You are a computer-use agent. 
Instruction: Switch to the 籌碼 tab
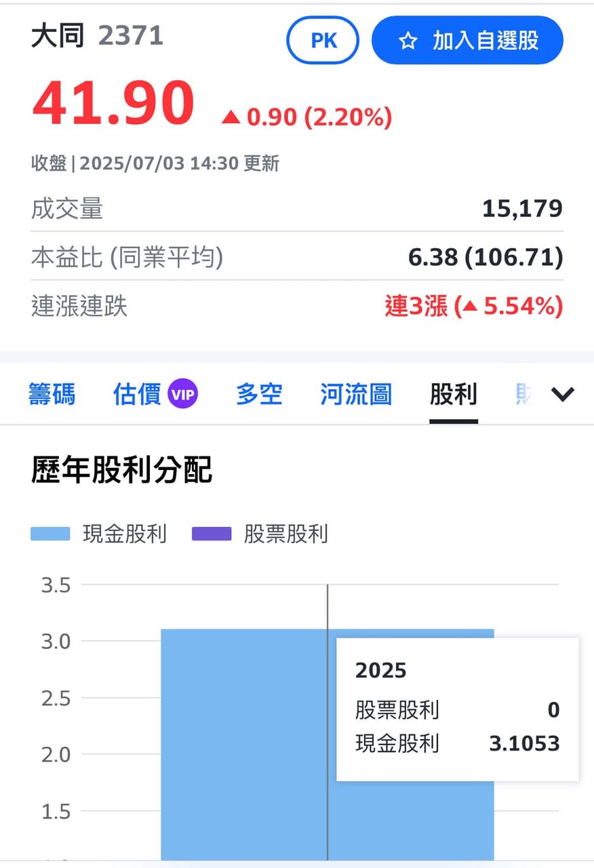tap(52, 394)
